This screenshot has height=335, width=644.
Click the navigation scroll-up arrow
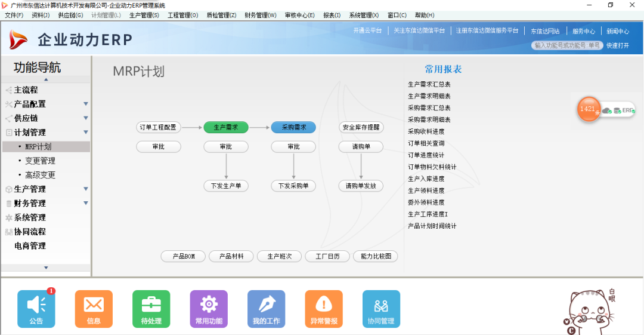[x=46, y=79]
